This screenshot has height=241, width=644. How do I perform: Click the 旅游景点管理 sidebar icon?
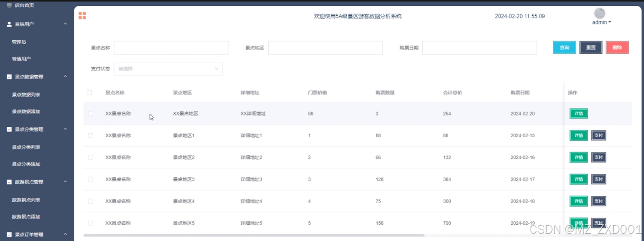tap(9, 182)
